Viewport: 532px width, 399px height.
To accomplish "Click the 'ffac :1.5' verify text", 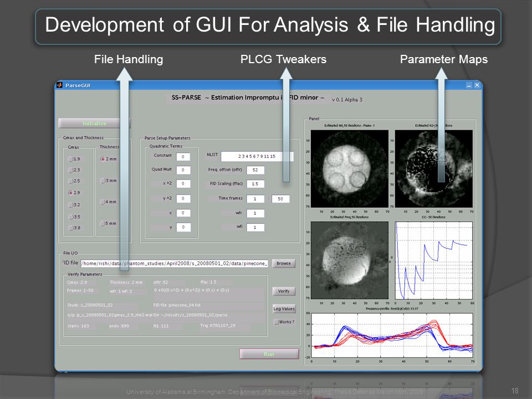I will coord(208,282).
